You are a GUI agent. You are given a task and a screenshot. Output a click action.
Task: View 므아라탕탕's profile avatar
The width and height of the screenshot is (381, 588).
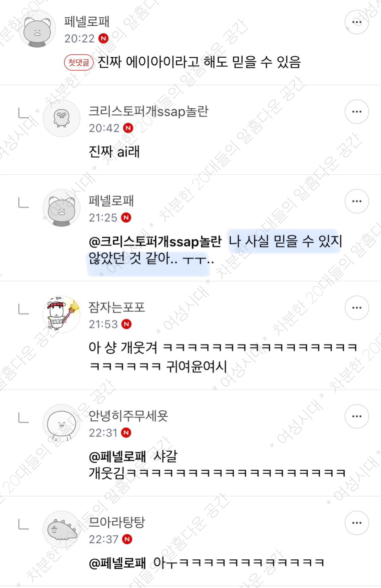(61, 529)
